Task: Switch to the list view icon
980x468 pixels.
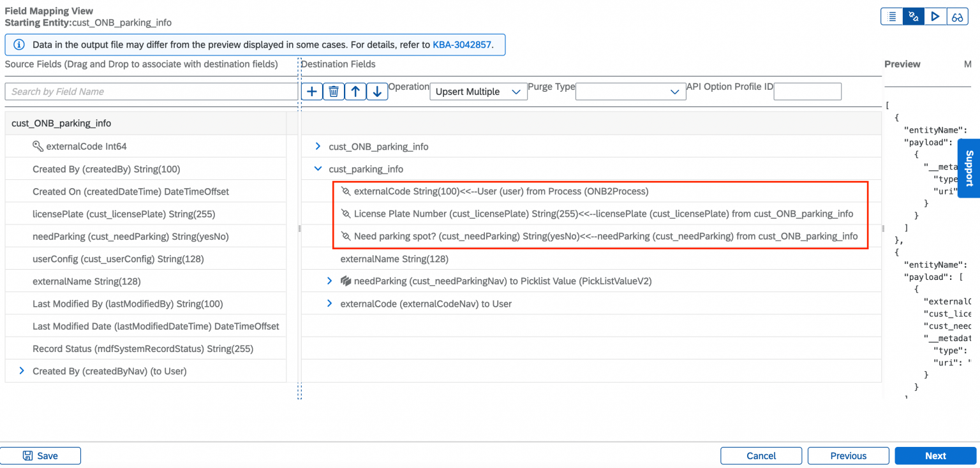Action: tap(891, 16)
